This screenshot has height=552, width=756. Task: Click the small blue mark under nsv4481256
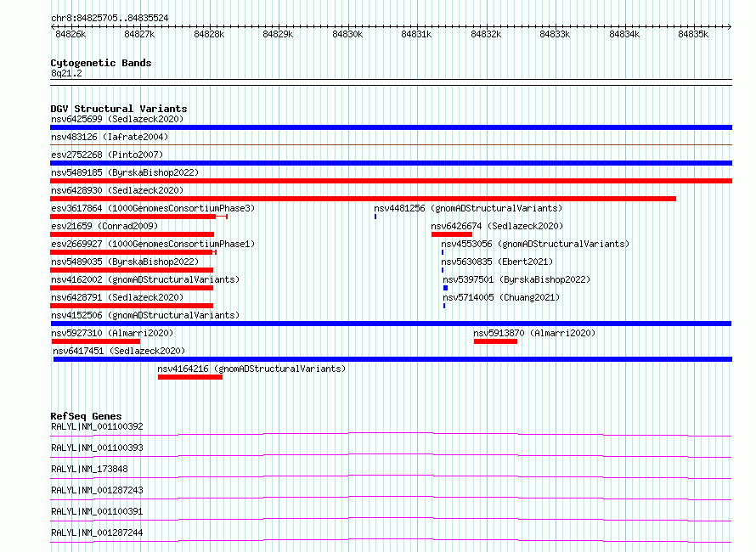[x=375, y=217]
